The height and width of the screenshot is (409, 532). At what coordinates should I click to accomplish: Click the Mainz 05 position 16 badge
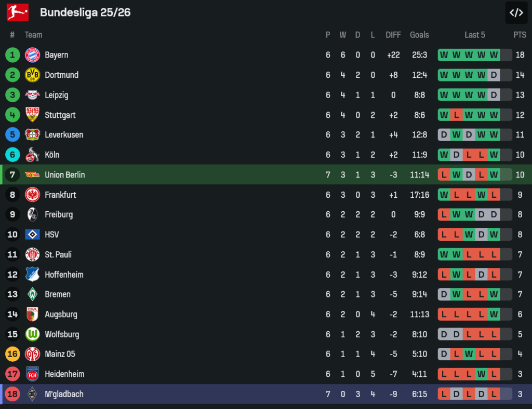click(12, 354)
